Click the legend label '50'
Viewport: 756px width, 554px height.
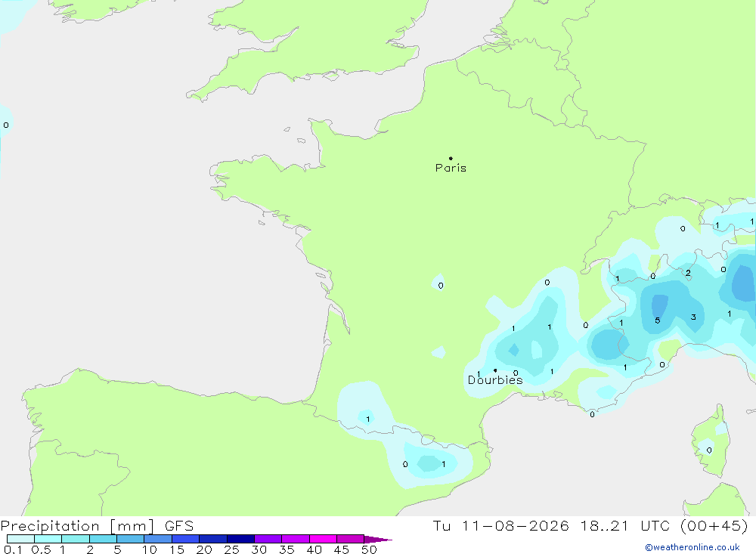[x=369, y=549]
